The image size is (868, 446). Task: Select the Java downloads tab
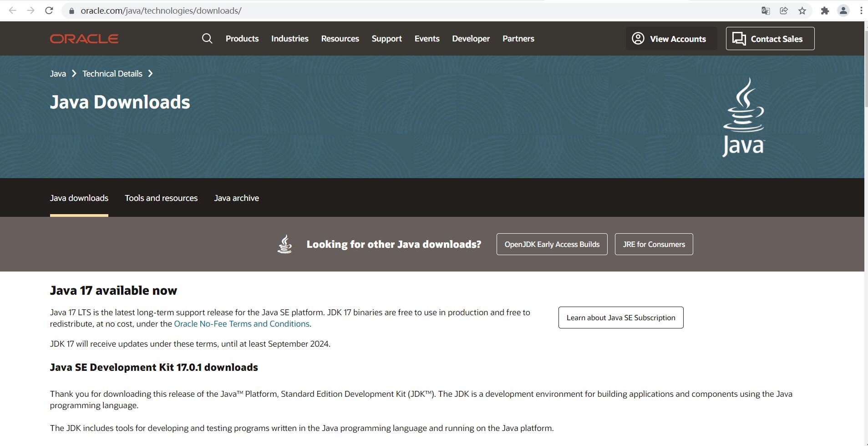pos(79,198)
